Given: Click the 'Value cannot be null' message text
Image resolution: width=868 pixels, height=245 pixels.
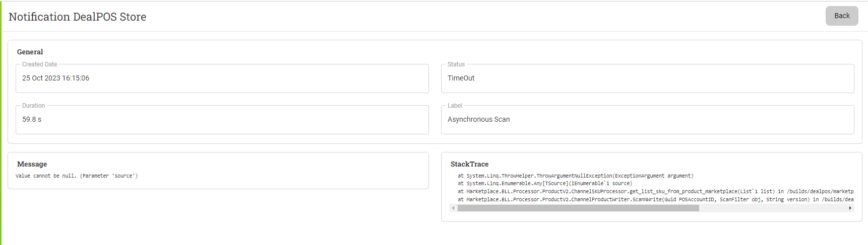Looking at the screenshot, I should coord(77,176).
